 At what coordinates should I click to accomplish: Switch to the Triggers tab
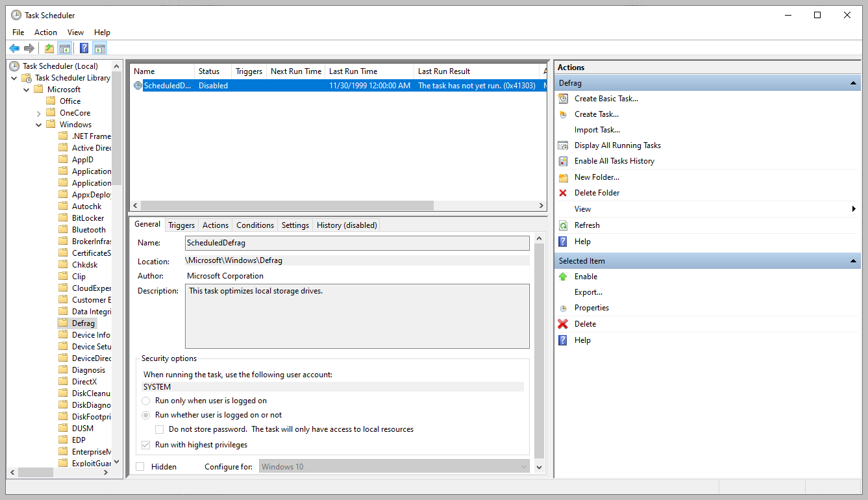[181, 225]
